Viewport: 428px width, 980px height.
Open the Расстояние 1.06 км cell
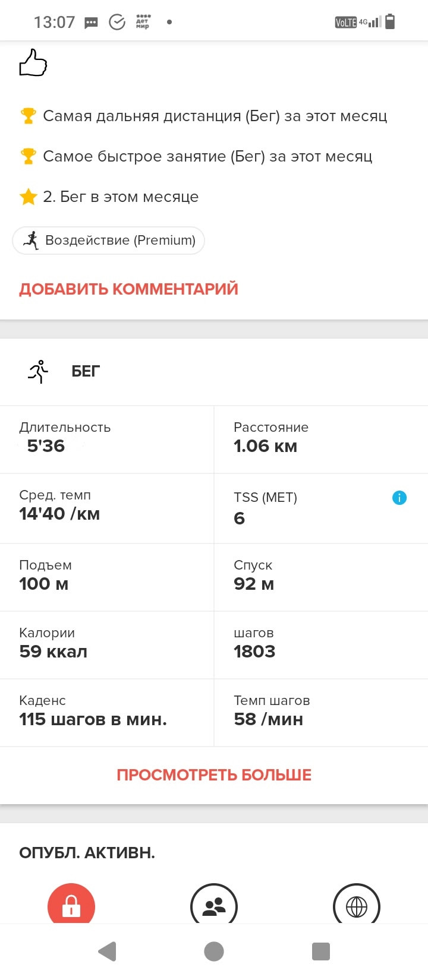click(321, 440)
